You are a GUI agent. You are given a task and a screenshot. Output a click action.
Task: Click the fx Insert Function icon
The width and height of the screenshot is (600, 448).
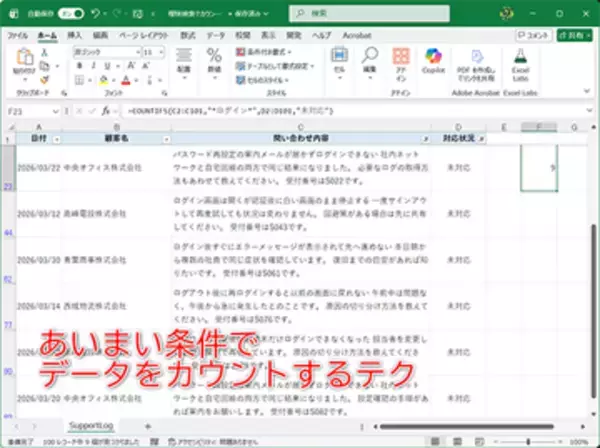tap(106, 111)
